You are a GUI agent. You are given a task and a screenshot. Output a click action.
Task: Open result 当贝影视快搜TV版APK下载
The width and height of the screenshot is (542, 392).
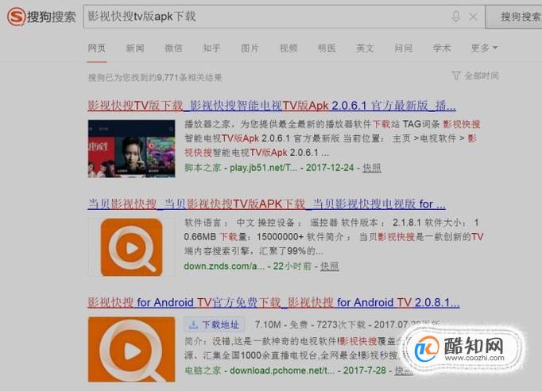[266, 204]
